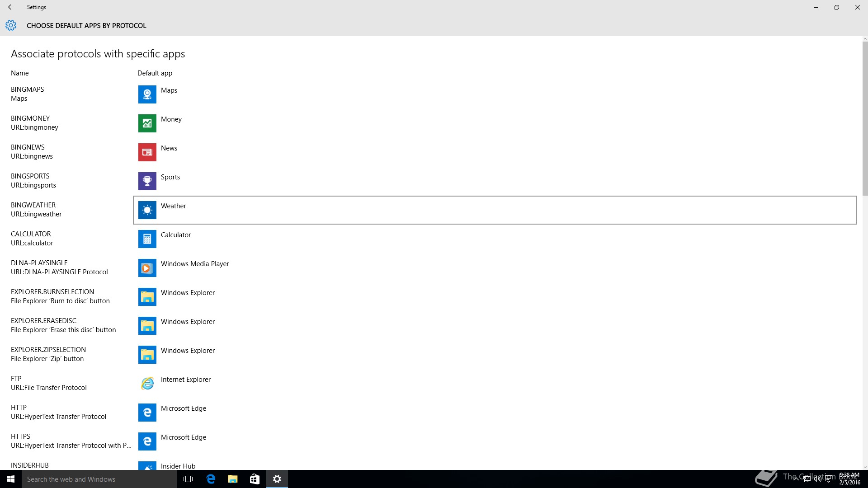This screenshot has height=488, width=868.
Task: Click the Maps app icon for BINGMAPS
Action: coord(147,94)
